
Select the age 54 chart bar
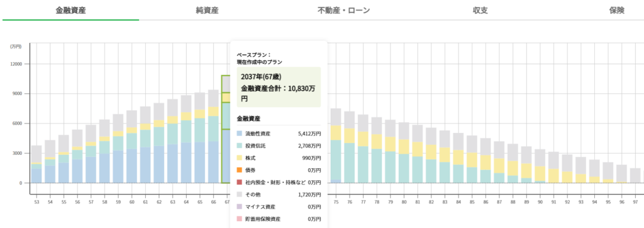point(50,161)
